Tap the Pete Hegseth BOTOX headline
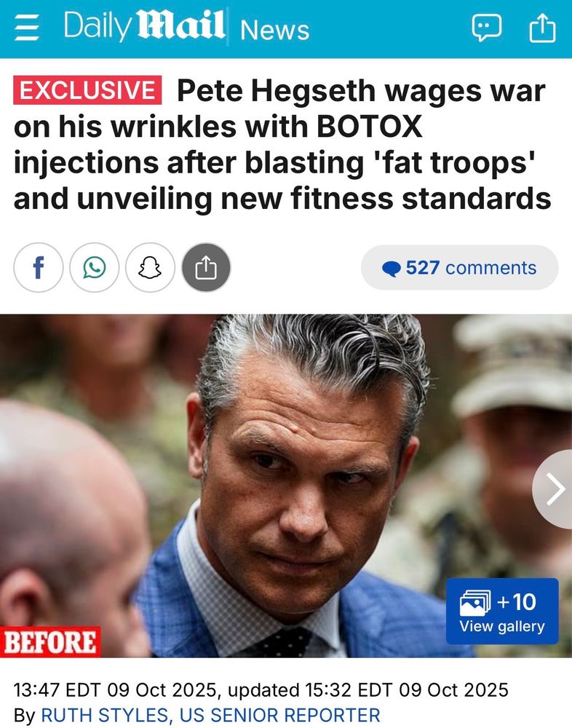 [283, 145]
